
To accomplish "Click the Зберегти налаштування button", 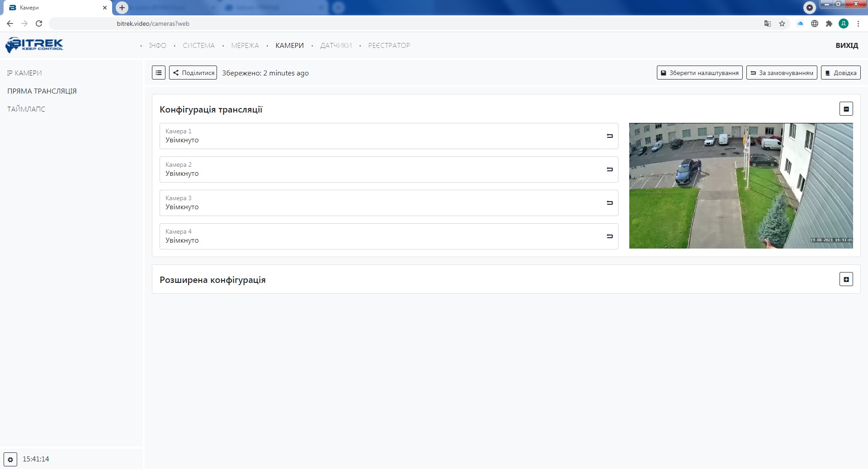I will click(699, 73).
